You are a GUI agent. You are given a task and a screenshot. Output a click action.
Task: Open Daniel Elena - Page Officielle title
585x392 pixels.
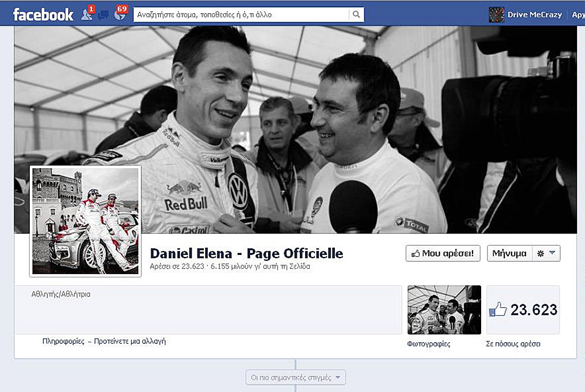247,254
